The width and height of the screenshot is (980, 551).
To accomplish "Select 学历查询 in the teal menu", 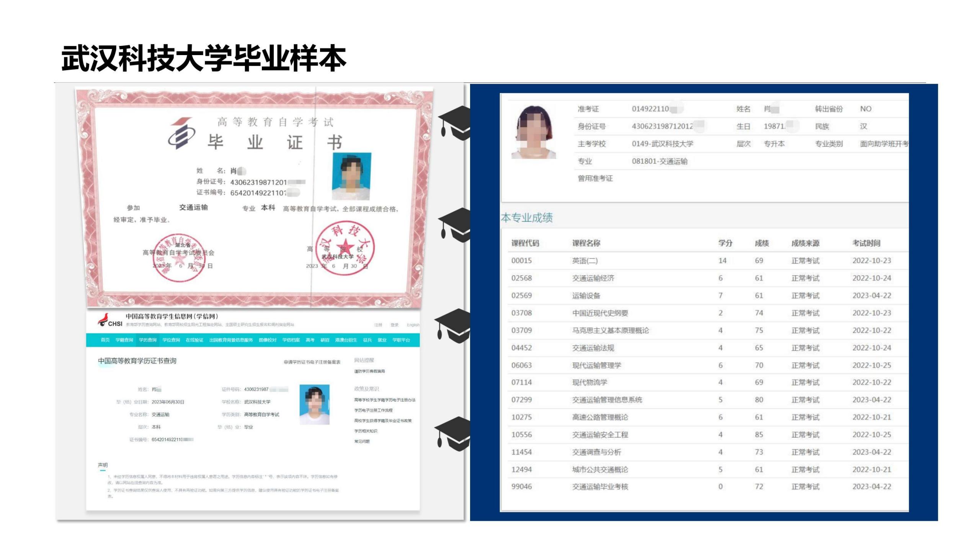I will coord(148,340).
